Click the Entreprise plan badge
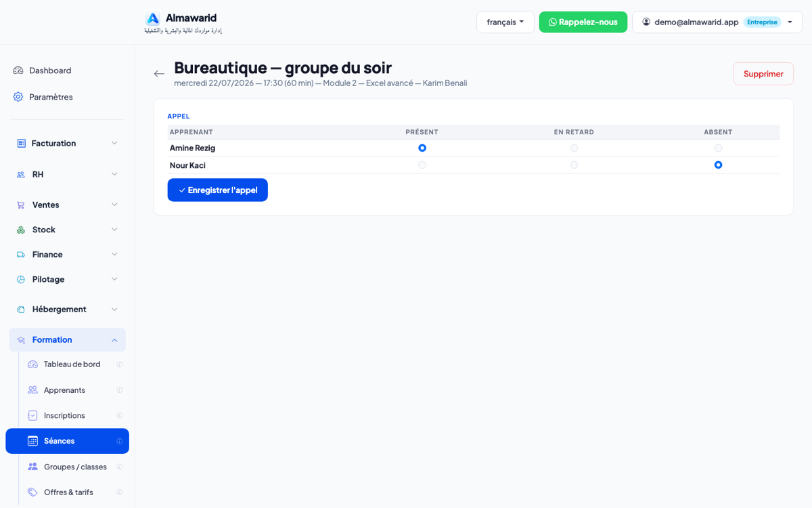Screen dimensions: 812x508 [x=762, y=22]
